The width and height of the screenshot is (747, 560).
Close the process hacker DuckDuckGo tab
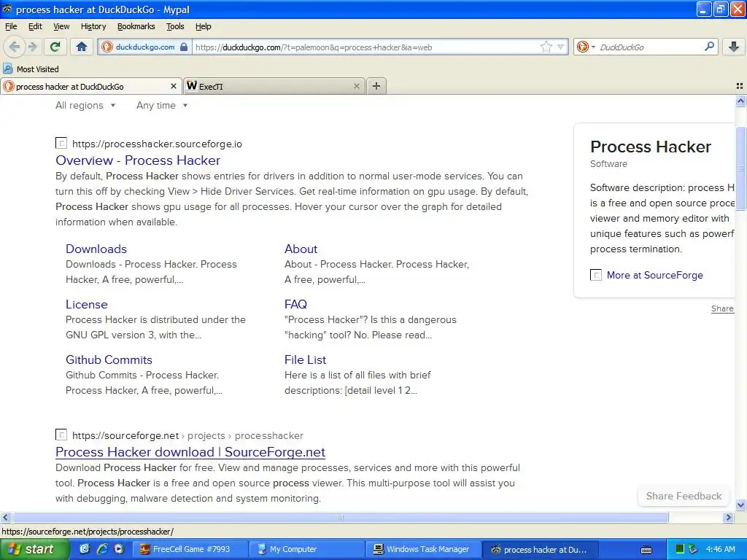(x=174, y=86)
